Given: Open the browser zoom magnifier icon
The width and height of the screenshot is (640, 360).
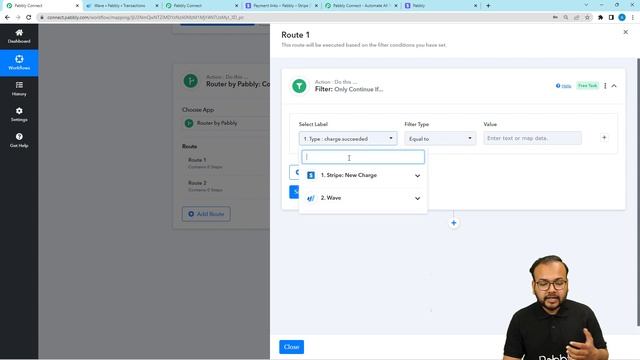Looking at the screenshot, I should [566, 18].
